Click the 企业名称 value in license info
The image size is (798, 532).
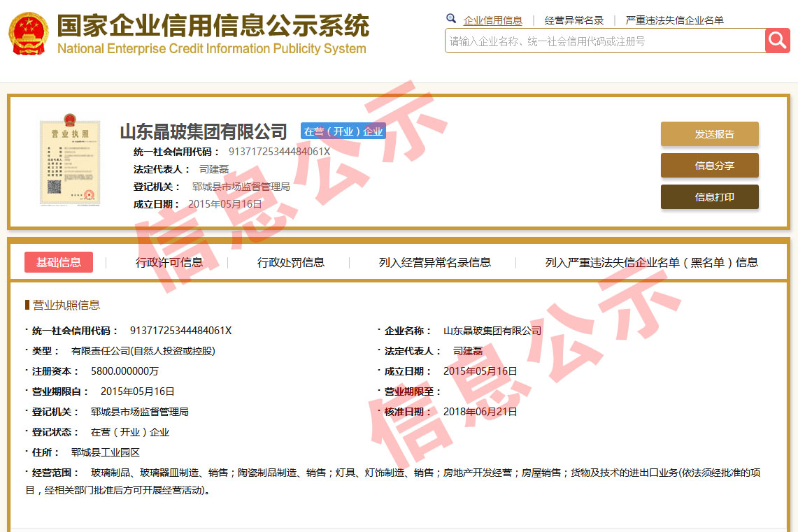[492, 331]
